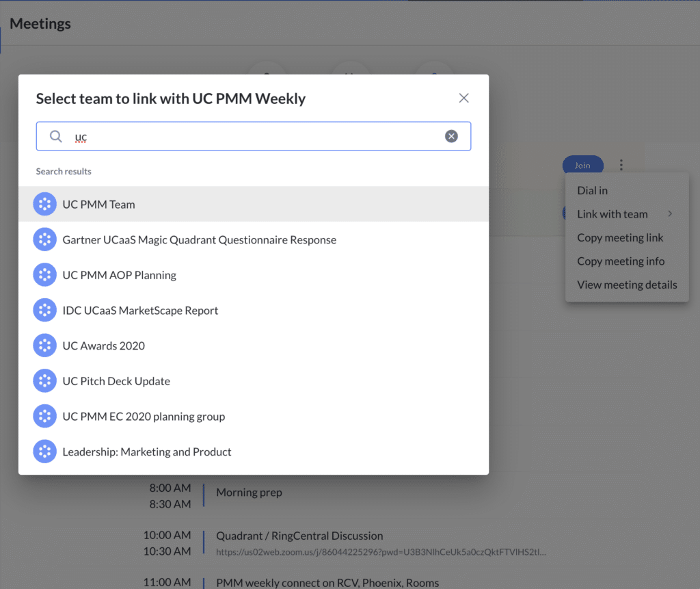The height and width of the screenshot is (589, 700).
Task: Click the UC Pitch Deck Update team icon
Action: pos(44,381)
